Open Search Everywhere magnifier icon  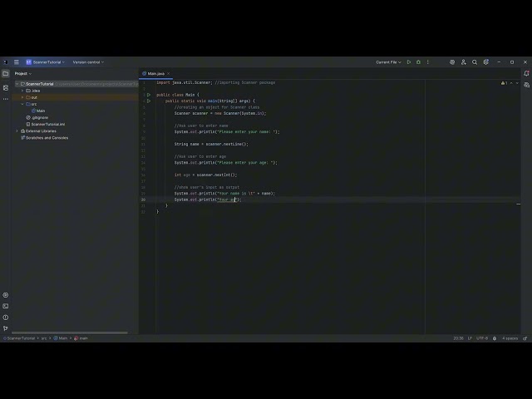coord(475,62)
